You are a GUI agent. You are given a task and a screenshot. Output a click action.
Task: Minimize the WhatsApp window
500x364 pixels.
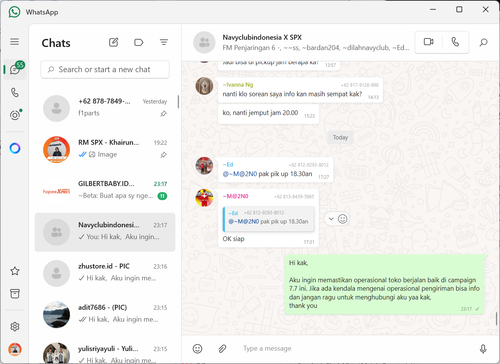pos(433,10)
